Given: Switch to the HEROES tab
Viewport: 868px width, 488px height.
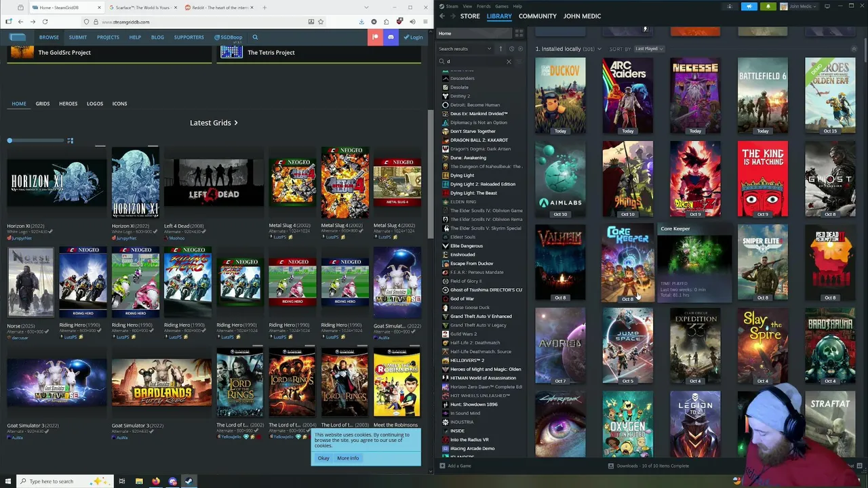Looking at the screenshot, I should 68,104.
